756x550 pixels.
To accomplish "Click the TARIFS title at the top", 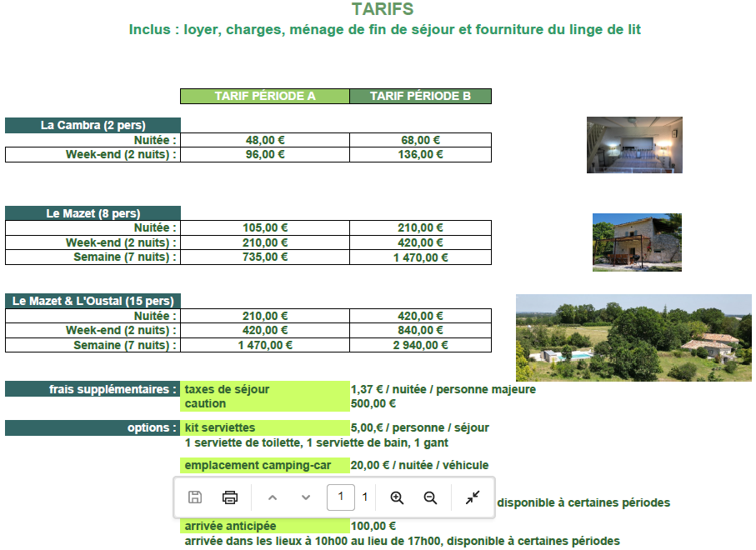I will tap(383, 9).
